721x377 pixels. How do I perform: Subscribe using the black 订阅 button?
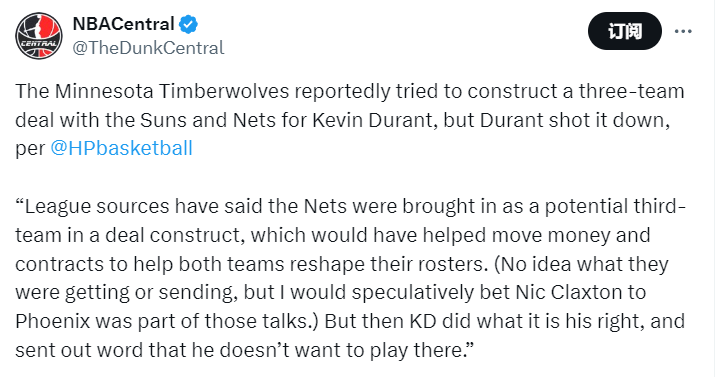pyautogui.click(x=624, y=31)
